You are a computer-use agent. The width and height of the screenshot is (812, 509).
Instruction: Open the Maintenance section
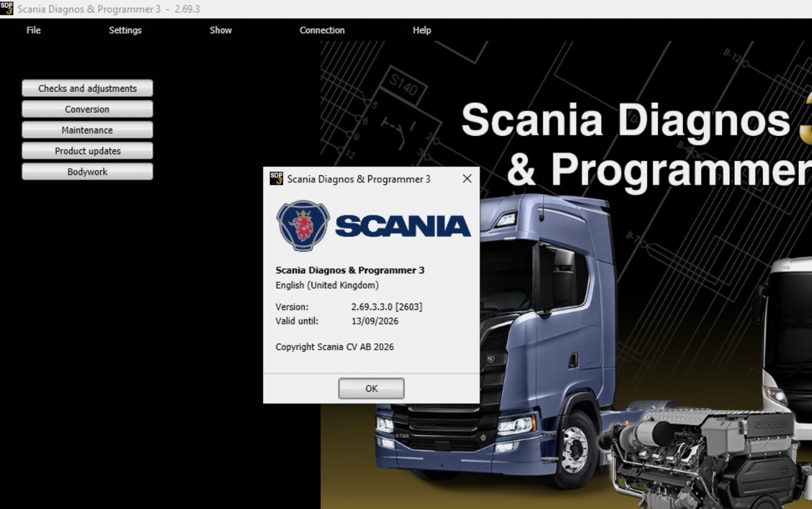click(87, 130)
